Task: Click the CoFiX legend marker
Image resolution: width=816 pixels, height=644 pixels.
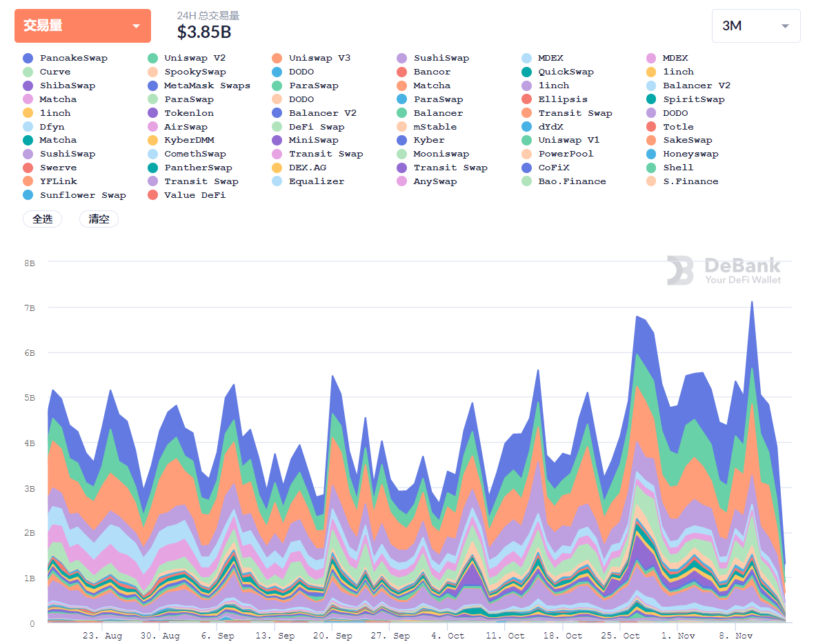Action: [527, 168]
